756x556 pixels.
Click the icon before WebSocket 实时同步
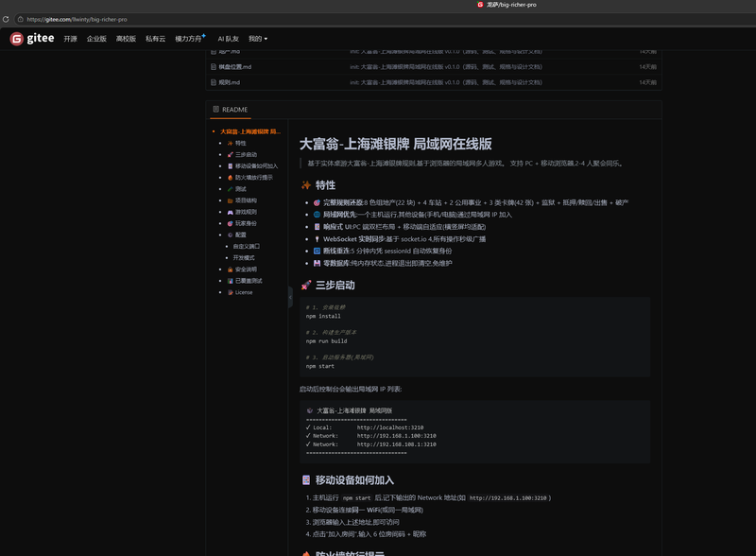click(x=317, y=239)
